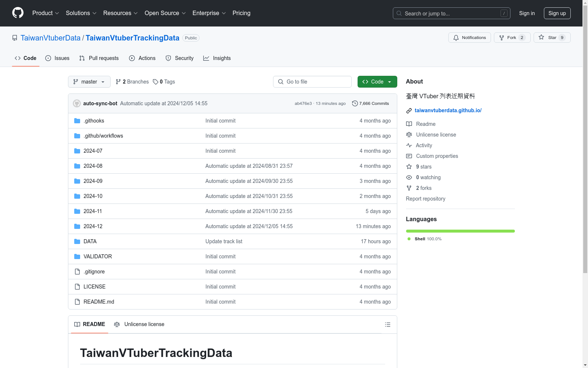The width and height of the screenshot is (588, 368).
Task: Click the Go to file search box
Action: (x=312, y=82)
